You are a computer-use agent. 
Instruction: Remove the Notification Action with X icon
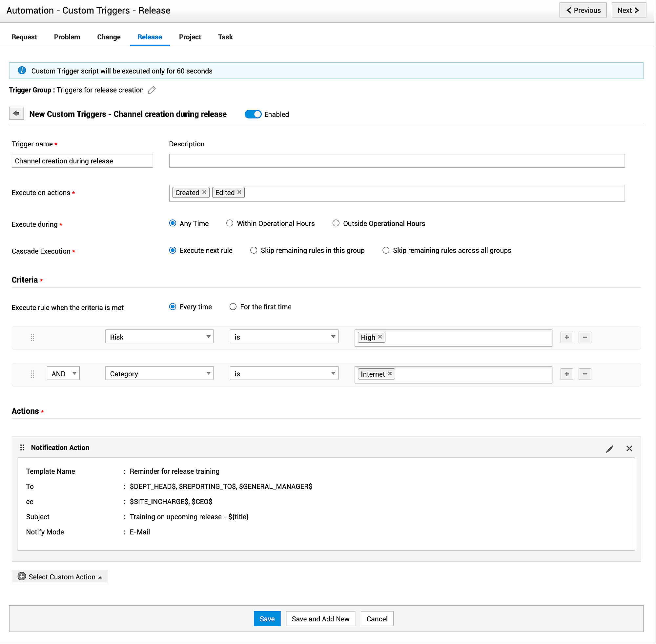click(x=629, y=449)
